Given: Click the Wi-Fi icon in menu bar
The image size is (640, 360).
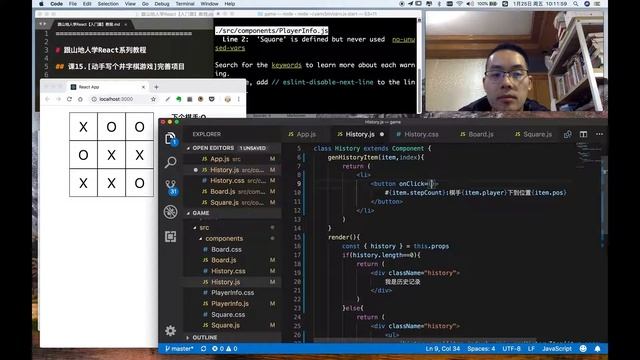Looking at the screenshot, I should pyautogui.click(x=460, y=4).
